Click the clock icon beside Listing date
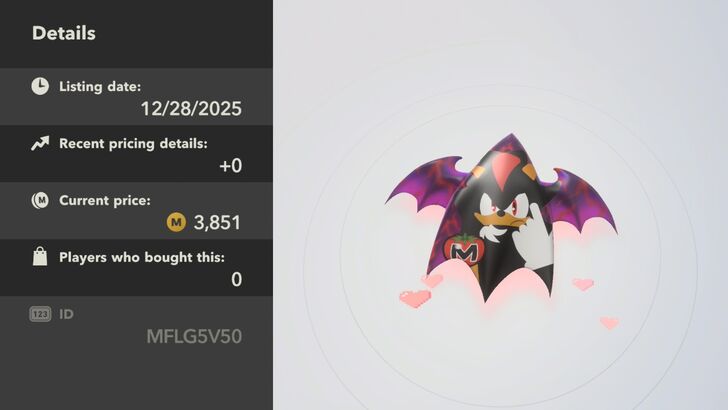728x410 pixels. [x=40, y=86]
